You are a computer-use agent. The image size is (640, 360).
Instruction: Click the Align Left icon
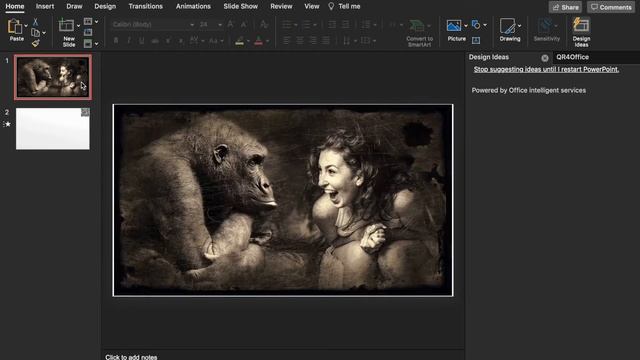pos(287,41)
